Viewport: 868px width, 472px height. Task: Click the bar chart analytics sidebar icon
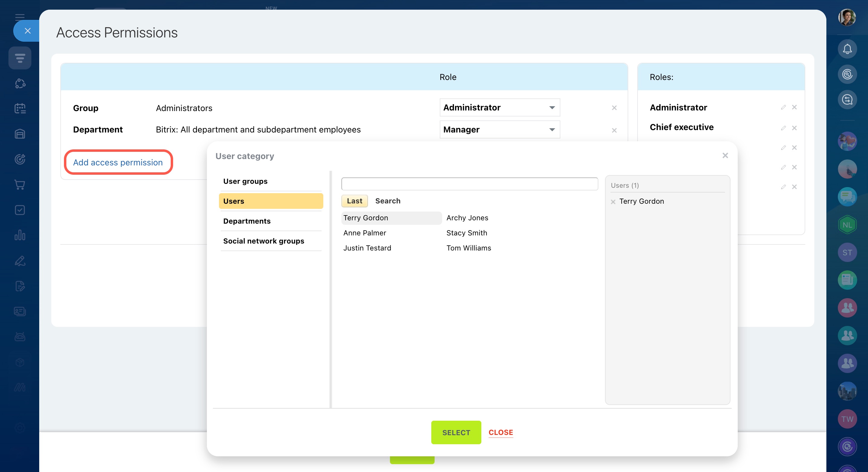coord(20,235)
